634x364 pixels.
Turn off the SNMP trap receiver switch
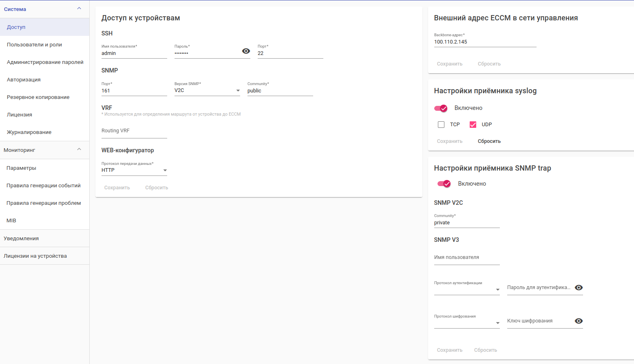pyautogui.click(x=444, y=184)
